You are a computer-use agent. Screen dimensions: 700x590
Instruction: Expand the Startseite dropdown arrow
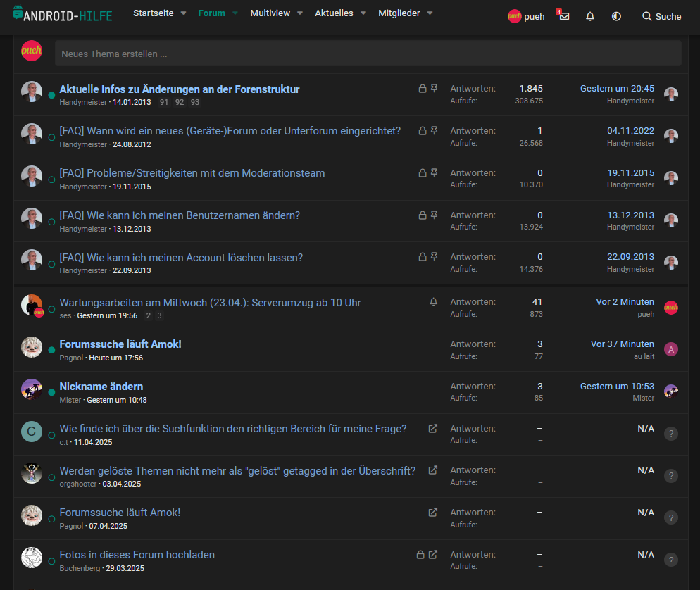(x=183, y=13)
